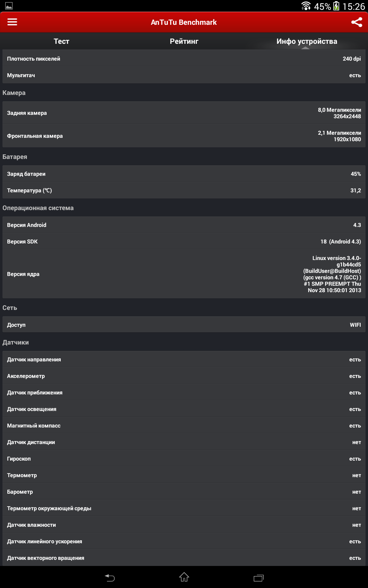Viewport: 368px width, 588px height.
Task: Select the Инфо устройства tab
Action: click(x=307, y=41)
